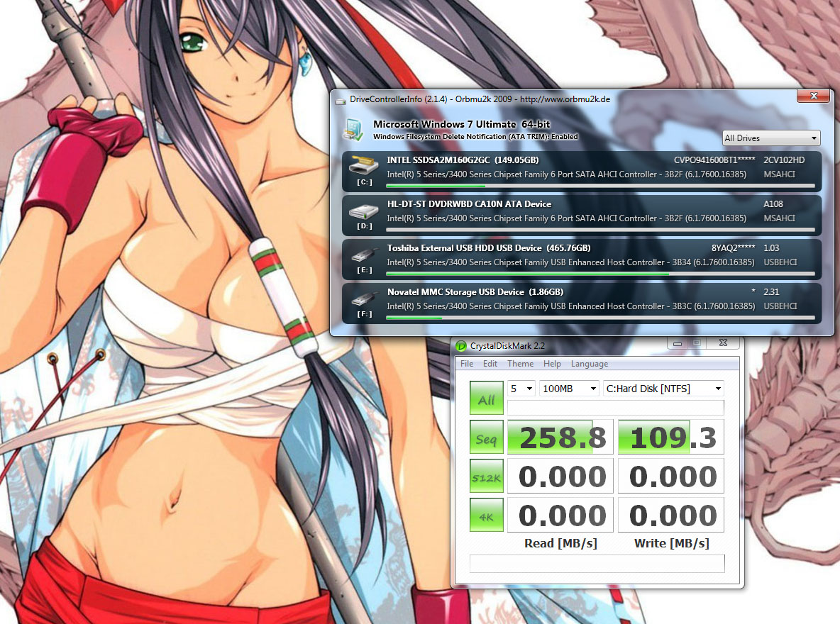Viewport: 840px width, 624px height.
Task: Close the CrystalDiskMark window
Action: (x=723, y=342)
